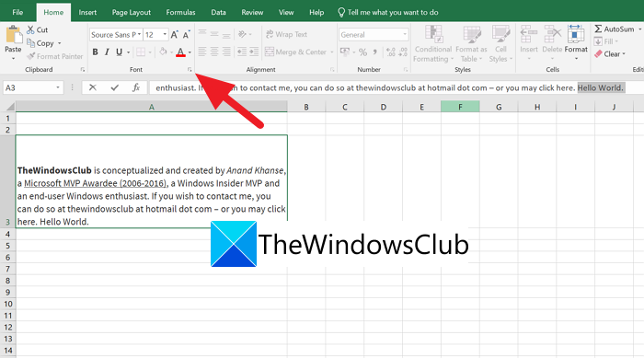Open Font dialog launcher
This screenshot has height=358, width=644.
(190, 70)
